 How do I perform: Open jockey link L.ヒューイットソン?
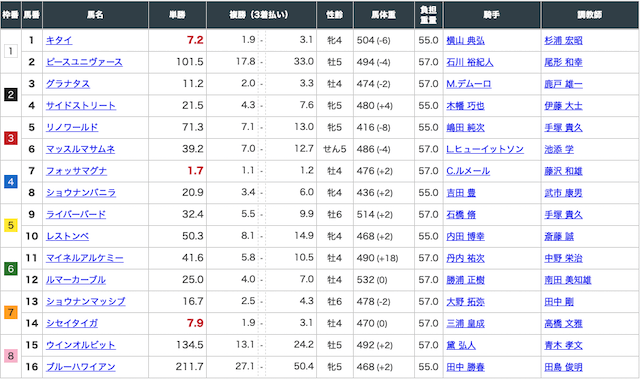tap(485, 149)
